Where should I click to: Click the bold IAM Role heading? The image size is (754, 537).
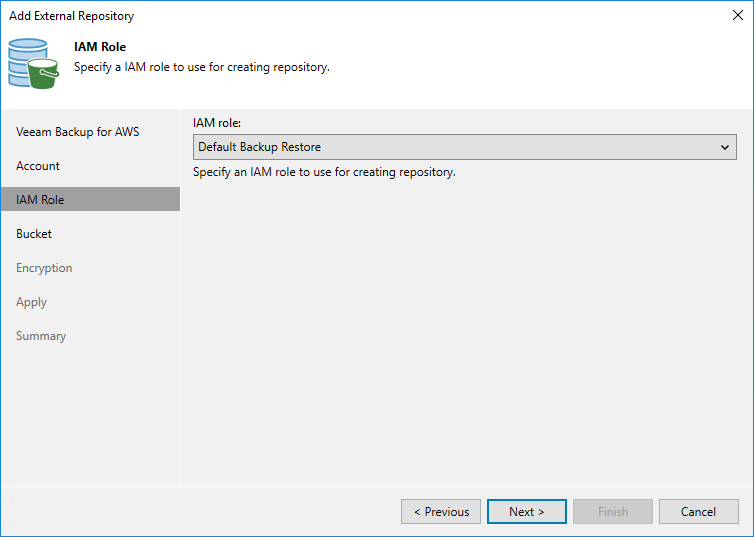click(100, 47)
